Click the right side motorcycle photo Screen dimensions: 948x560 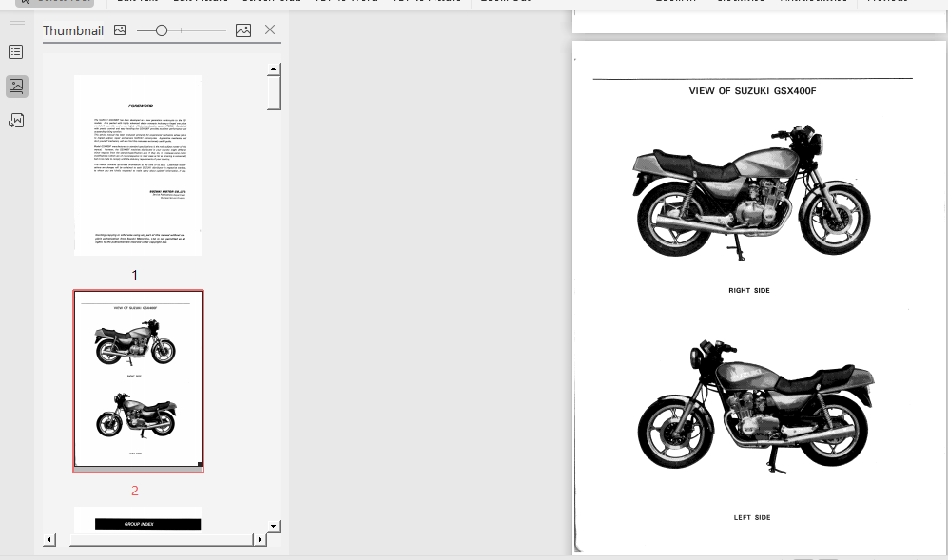click(751, 192)
